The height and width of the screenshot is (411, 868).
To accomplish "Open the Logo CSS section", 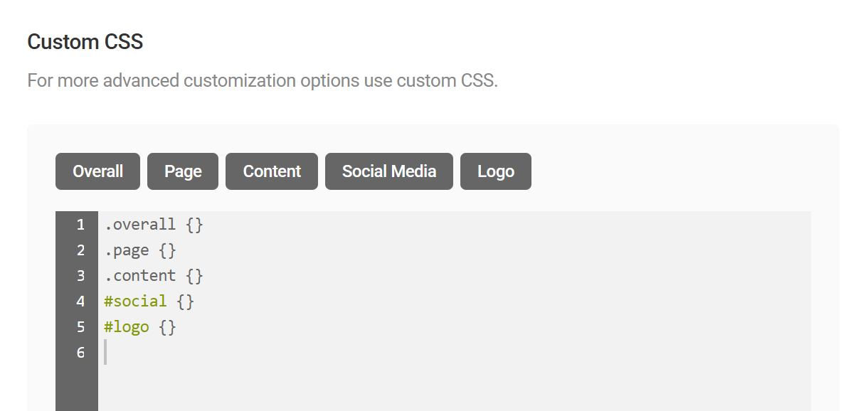I will tap(495, 171).
